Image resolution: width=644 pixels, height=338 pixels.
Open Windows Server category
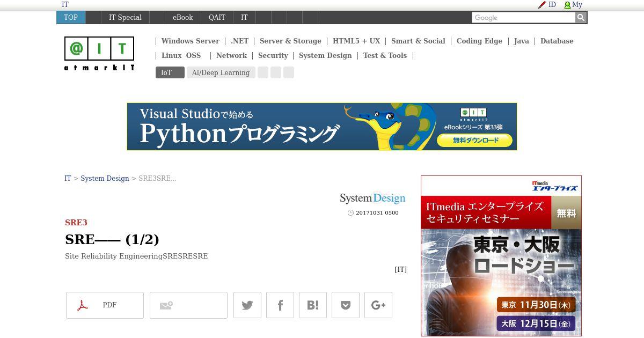coord(190,41)
